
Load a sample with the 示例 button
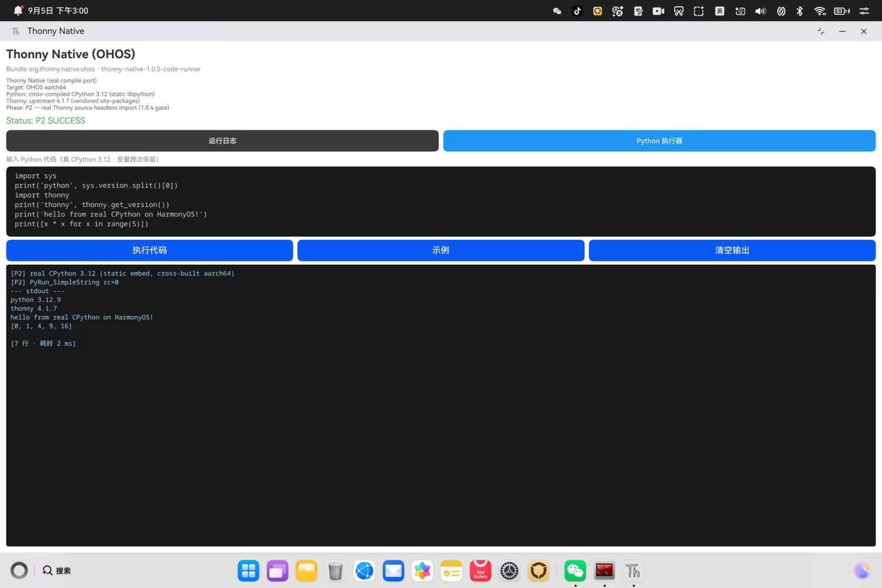(441, 250)
